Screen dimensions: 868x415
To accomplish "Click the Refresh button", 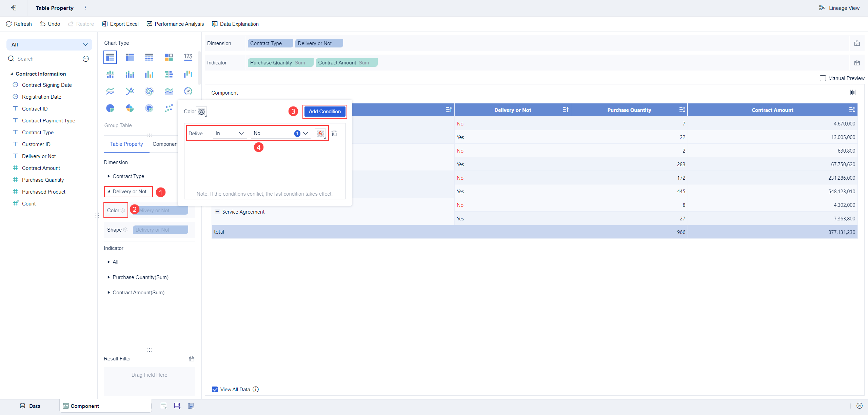I will pyautogui.click(x=19, y=24).
